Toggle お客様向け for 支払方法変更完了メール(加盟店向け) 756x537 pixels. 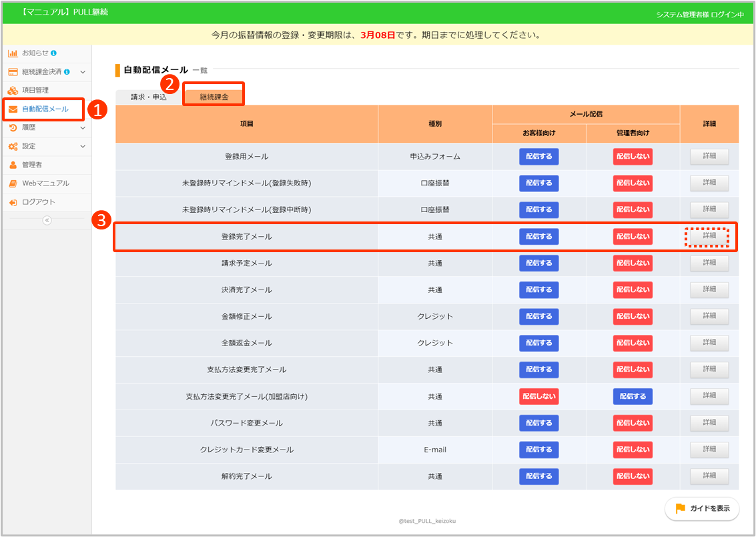[x=538, y=396]
